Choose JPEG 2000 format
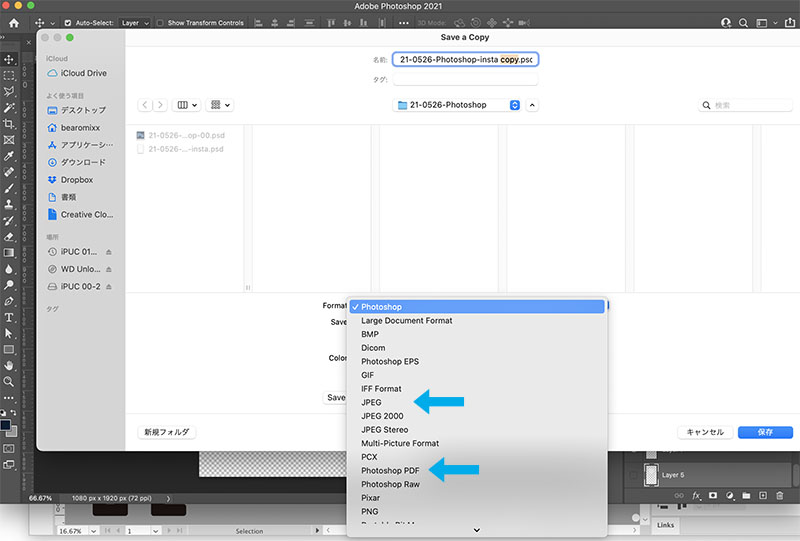800x541 pixels. [382, 416]
